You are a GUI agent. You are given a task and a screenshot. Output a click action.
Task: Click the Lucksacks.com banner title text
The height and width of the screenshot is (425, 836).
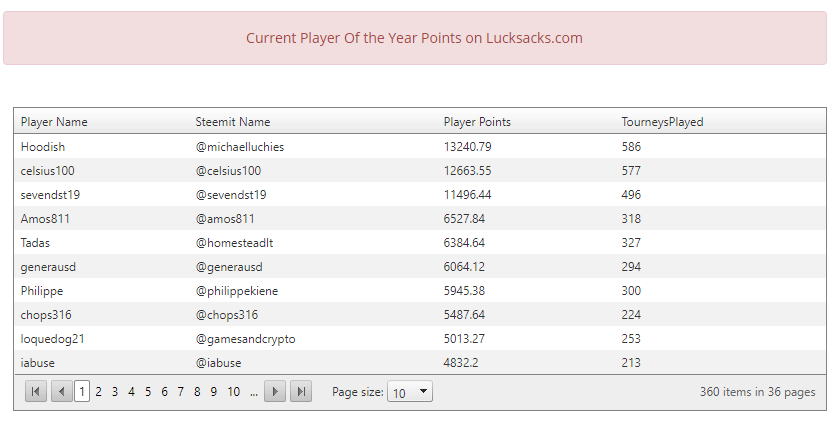(x=414, y=38)
